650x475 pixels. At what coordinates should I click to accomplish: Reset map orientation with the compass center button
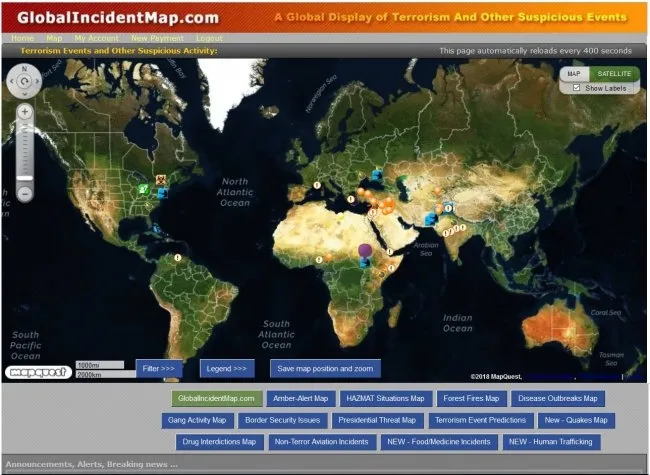tap(24, 81)
